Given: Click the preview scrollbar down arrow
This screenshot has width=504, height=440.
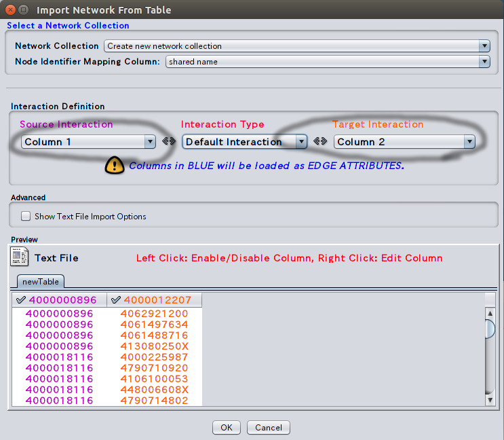Looking at the screenshot, I should click(x=490, y=400).
